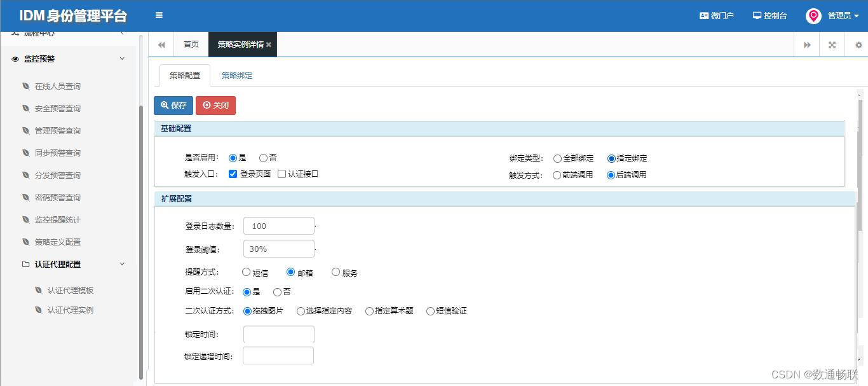Open 在线人员查询 in sidebar
This screenshot has height=386, width=868.
click(x=58, y=86)
